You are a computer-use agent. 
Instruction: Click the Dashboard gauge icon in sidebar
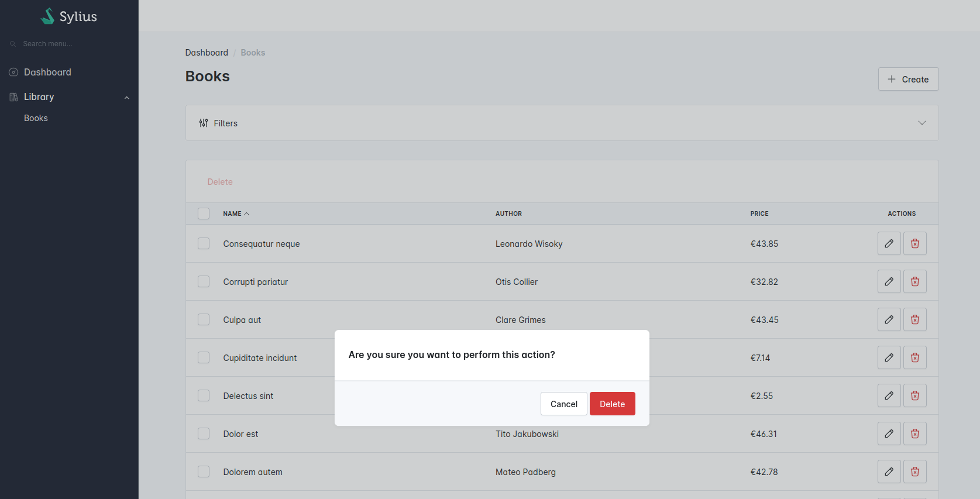[x=13, y=72]
